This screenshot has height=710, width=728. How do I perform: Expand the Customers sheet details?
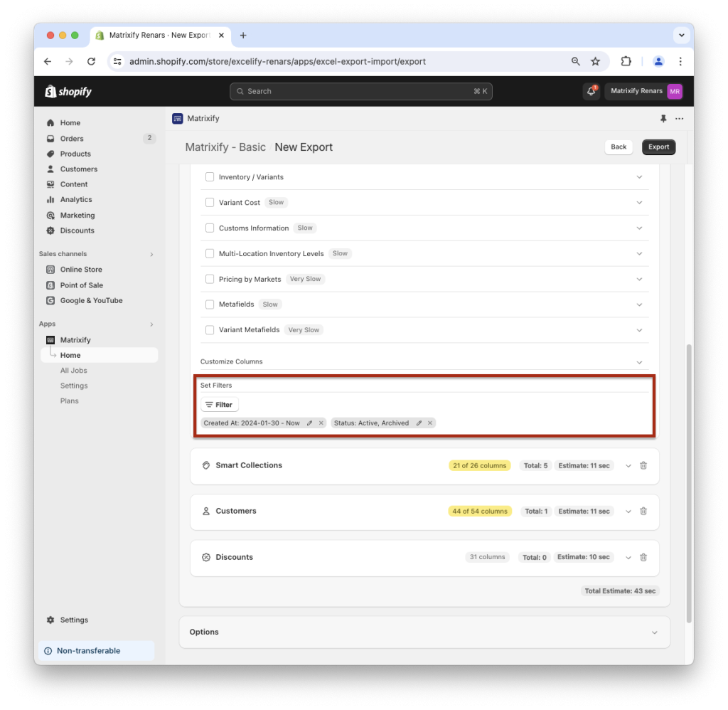point(628,511)
